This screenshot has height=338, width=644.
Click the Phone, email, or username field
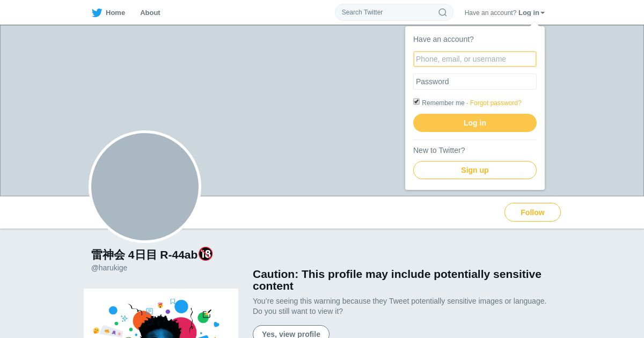coord(475,59)
